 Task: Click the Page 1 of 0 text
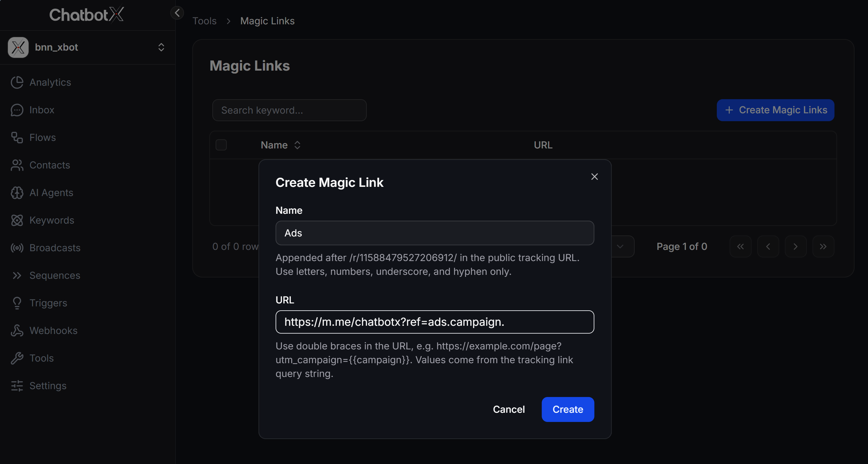(682, 247)
